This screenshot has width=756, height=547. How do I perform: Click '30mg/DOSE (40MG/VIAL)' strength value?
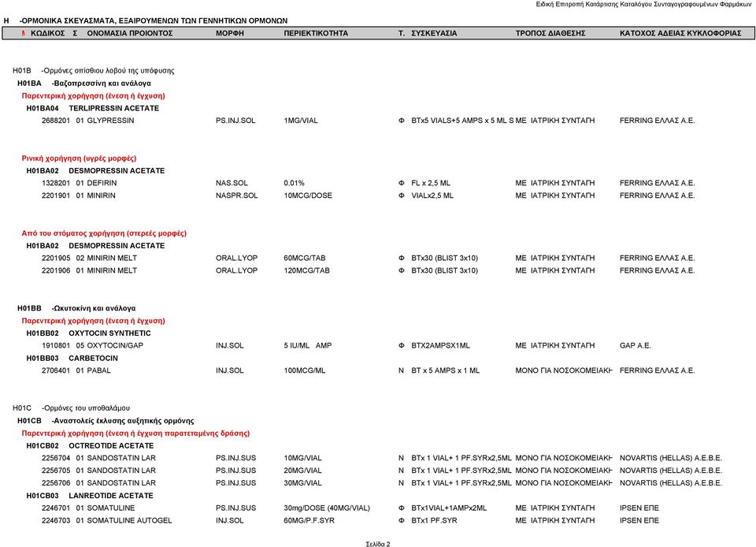pos(327,508)
